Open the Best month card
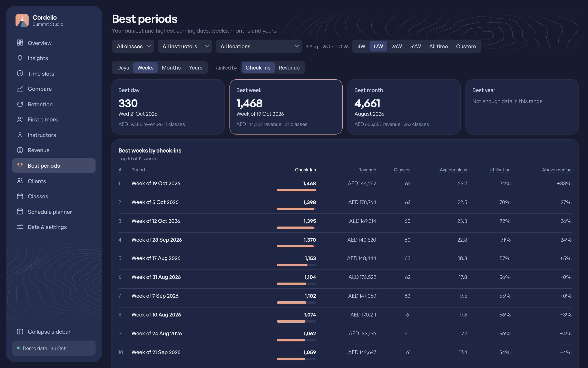The width and height of the screenshot is (588, 368). 404,107
